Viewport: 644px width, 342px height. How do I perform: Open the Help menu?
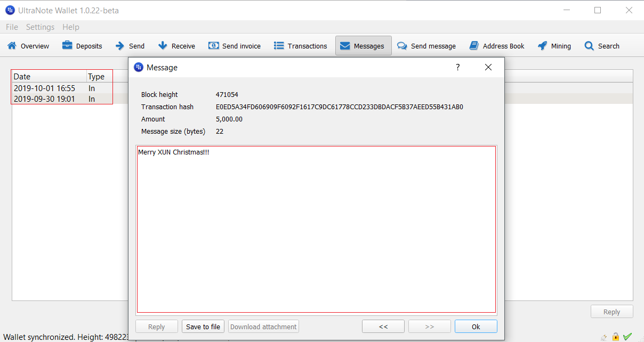coord(71,27)
